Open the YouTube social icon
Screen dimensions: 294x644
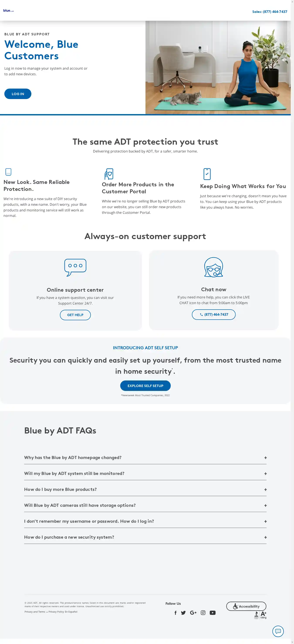click(x=213, y=613)
